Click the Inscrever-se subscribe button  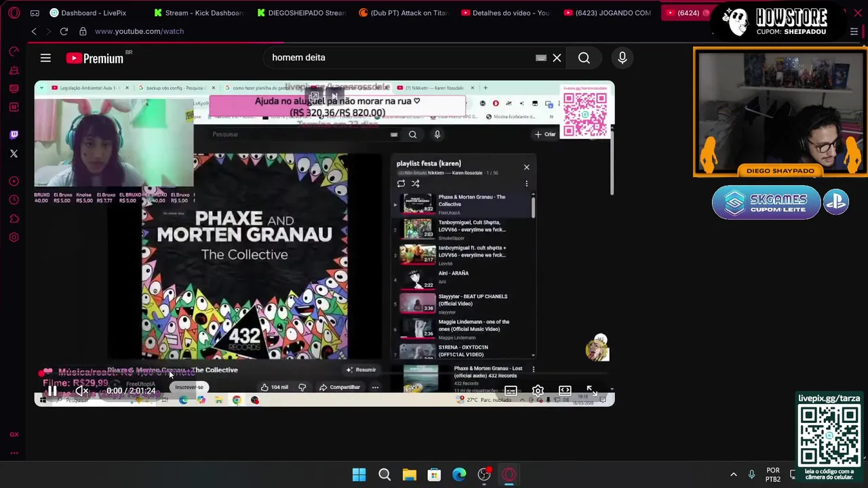(189, 387)
